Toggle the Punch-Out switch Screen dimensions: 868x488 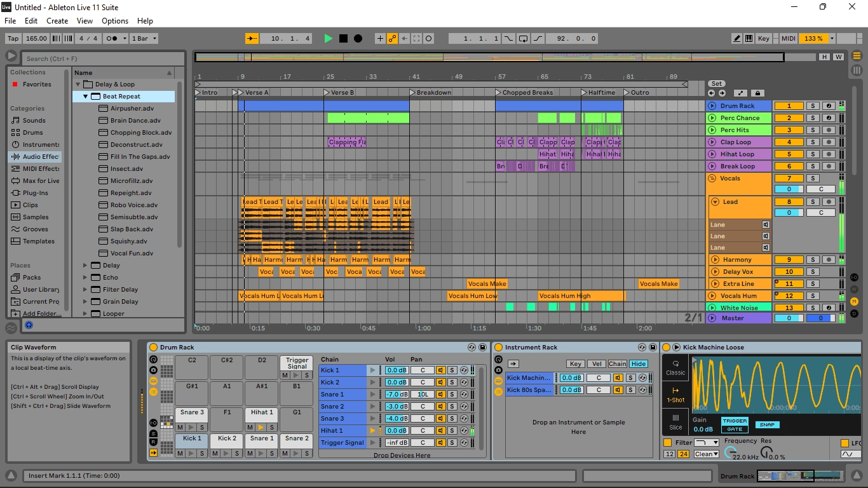coord(538,39)
